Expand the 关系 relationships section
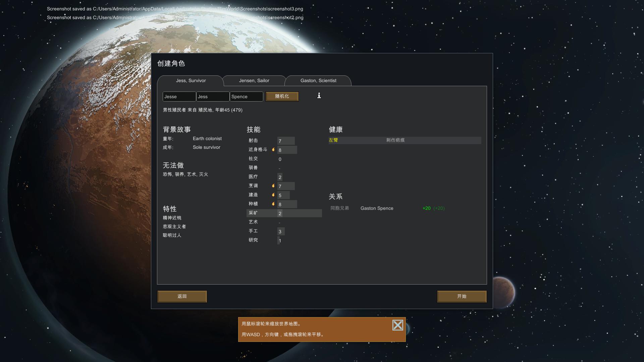The width and height of the screenshot is (644, 362). 335,196
